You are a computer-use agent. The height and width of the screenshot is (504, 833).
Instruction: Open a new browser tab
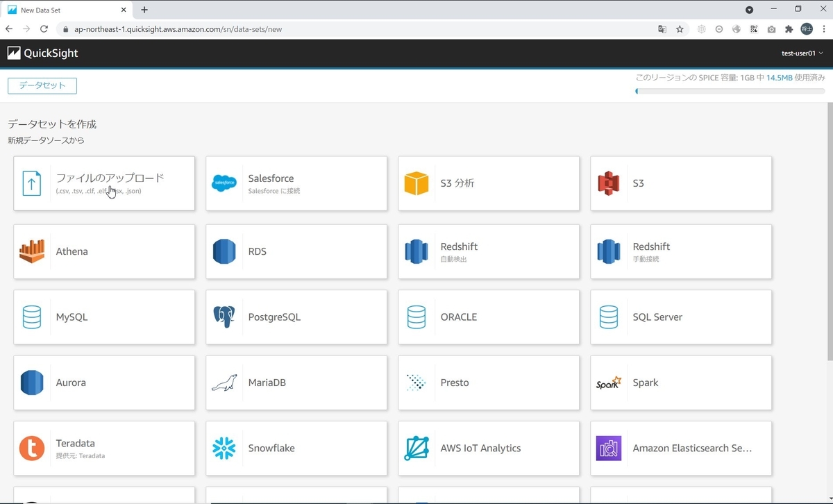click(x=144, y=10)
